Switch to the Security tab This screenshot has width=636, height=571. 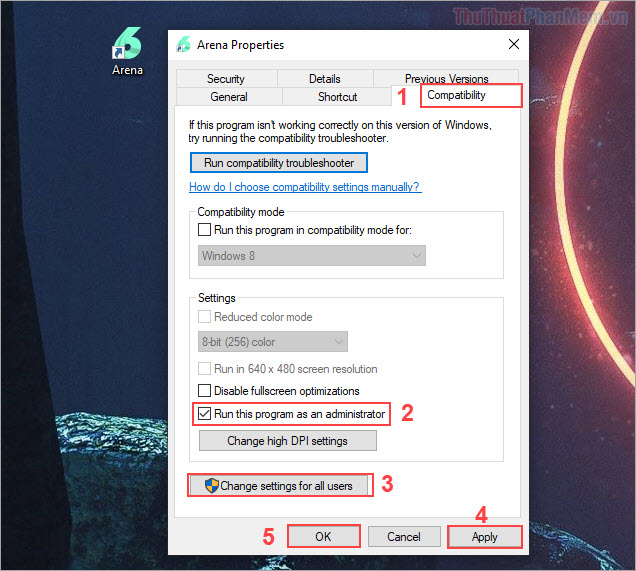click(226, 79)
